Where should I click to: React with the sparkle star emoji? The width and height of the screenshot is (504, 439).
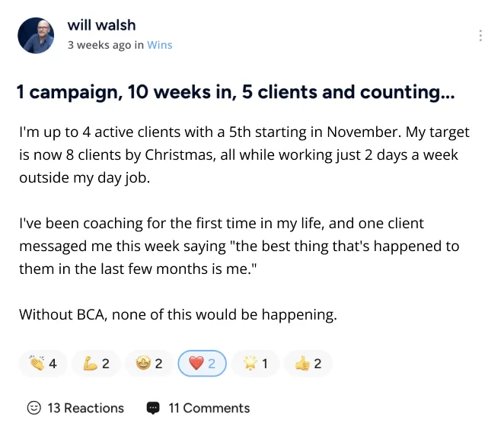point(255,364)
